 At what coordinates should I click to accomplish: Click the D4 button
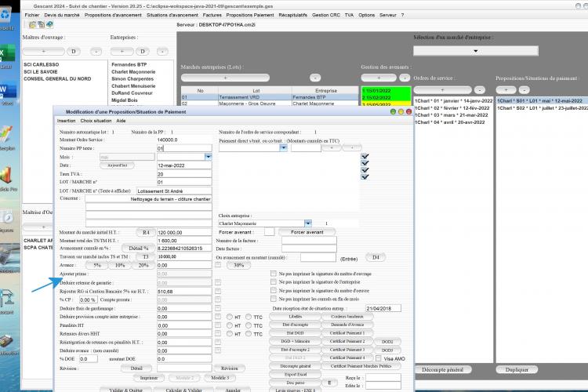pos(376,257)
